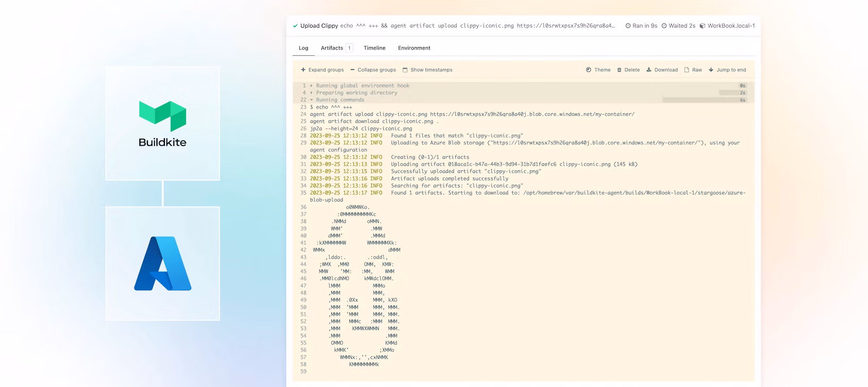
Task: Open the Timeline tab
Action: (374, 48)
